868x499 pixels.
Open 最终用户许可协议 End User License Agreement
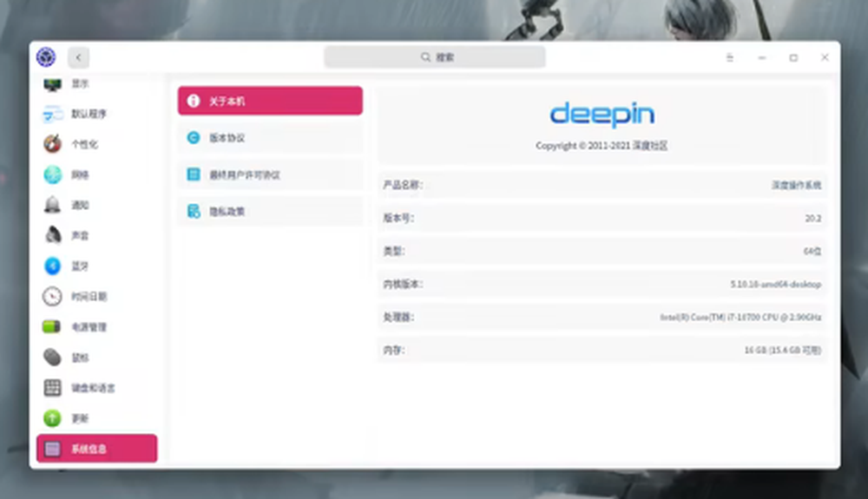(270, 174)
